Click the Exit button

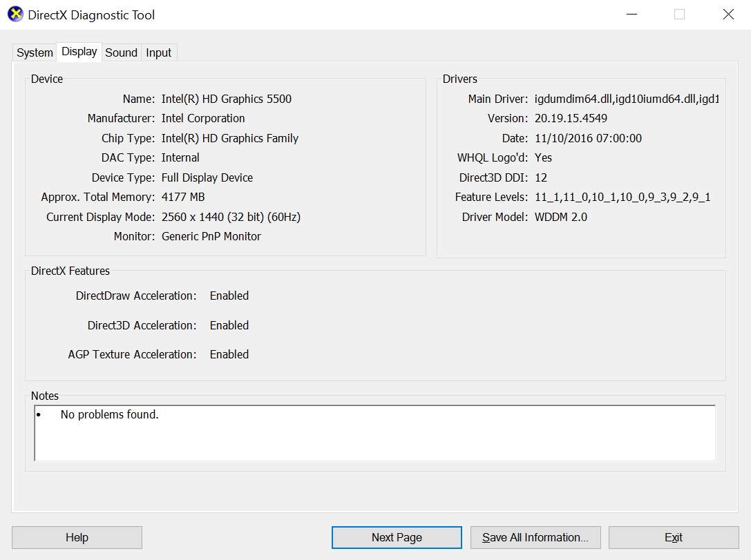[674, 537]
